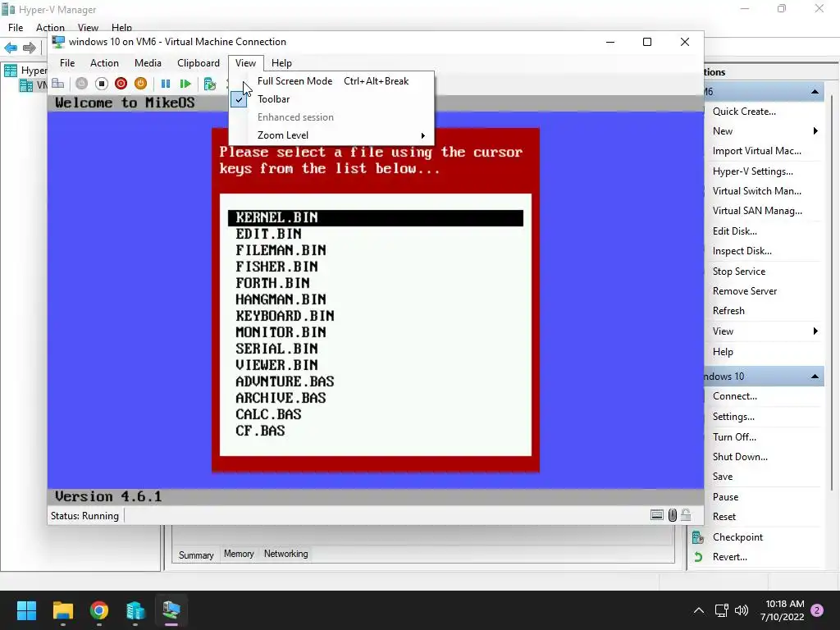The height and width of the screenshot is (630, 840).
Task: Open the Media menu
Action: coord(148,63)
